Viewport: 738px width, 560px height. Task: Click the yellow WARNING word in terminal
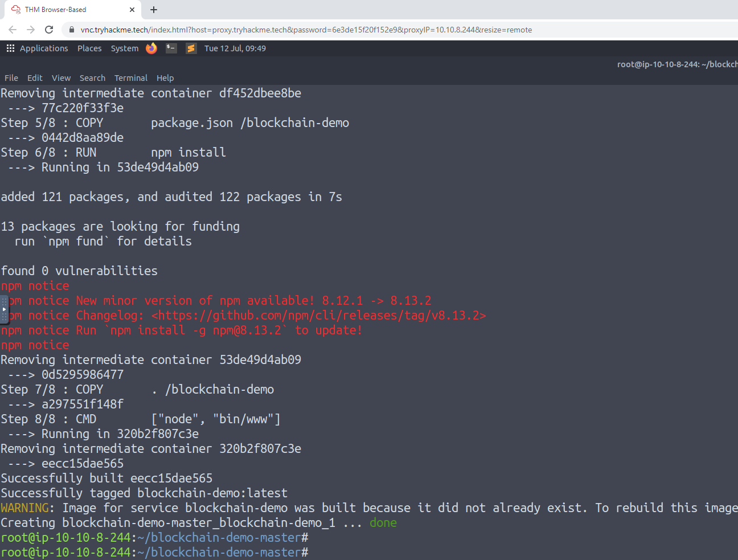click(24, 508)
